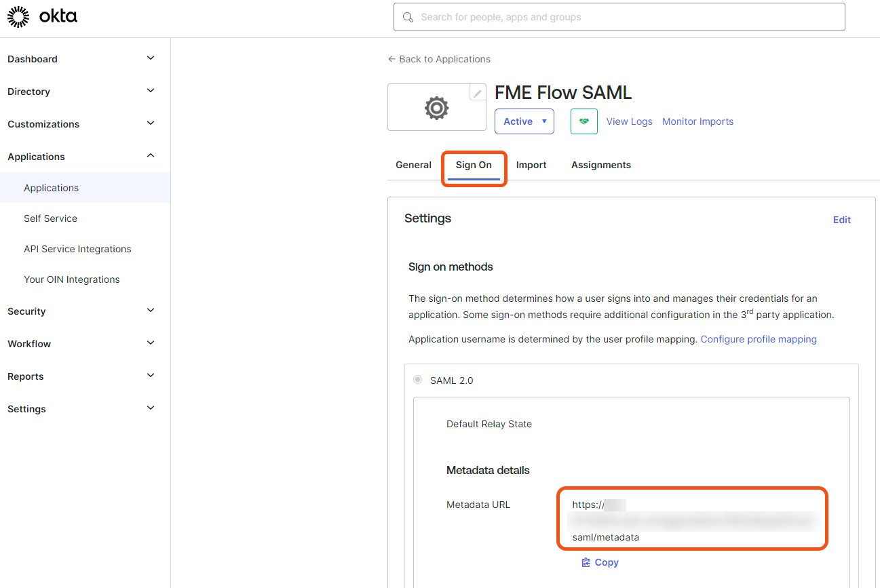Click the clipboard Copy icon
This screenshot has width=880, height=588.
pos(586,562)
